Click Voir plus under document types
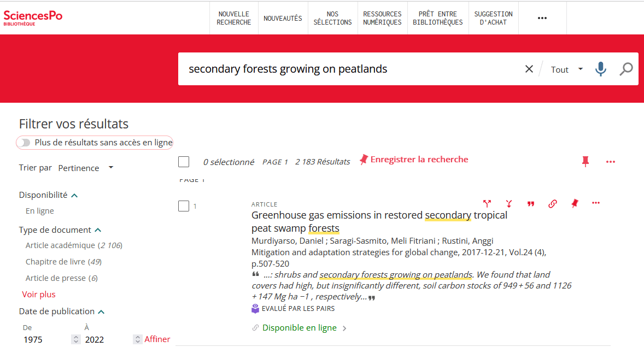 point(39,295)
